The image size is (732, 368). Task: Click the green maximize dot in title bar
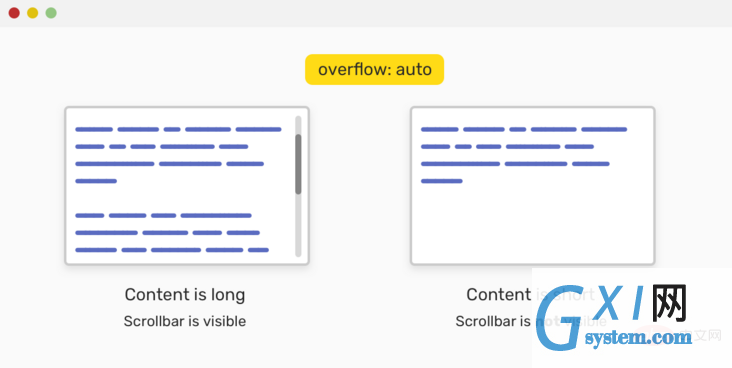point(51,13)
